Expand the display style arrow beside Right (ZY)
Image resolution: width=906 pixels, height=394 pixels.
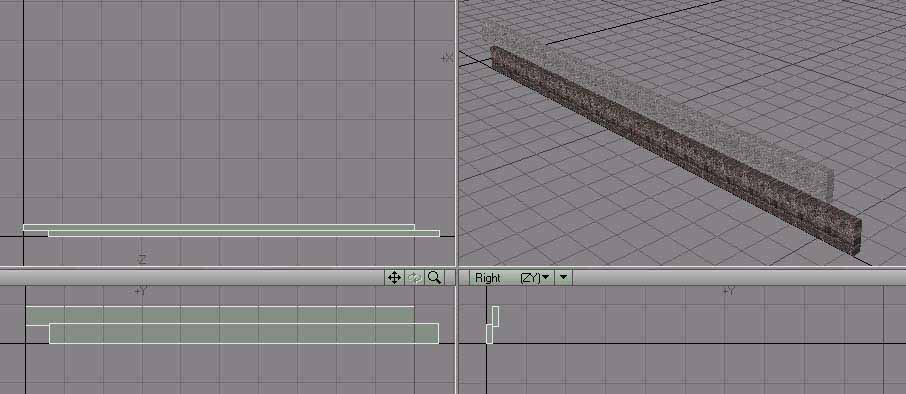(563, 278)
